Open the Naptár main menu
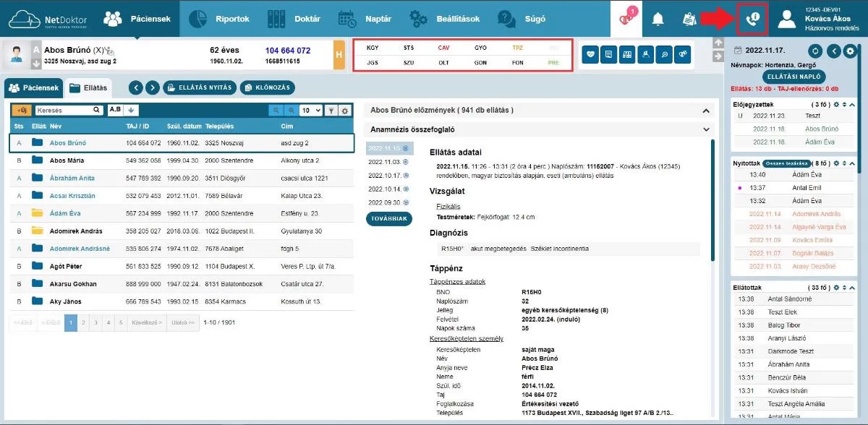Screen dimensions: 868x425 click(366, 19)
